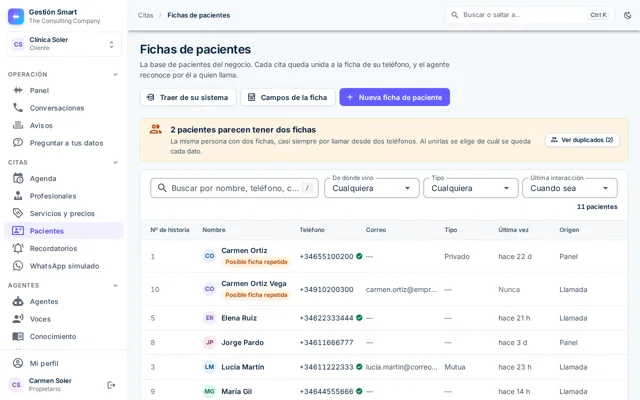Open Avisos inbox icon
Viewport: 640px width, 400px height.
(18, 125)
